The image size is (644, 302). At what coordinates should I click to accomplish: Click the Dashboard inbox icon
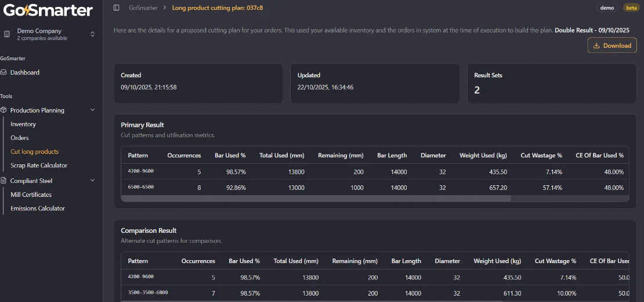3,73
